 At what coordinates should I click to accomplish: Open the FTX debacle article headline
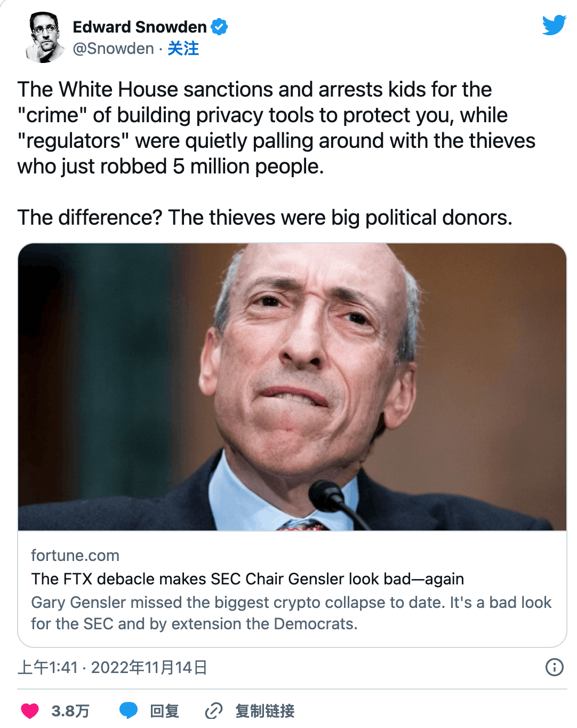(x=247, y=579)
